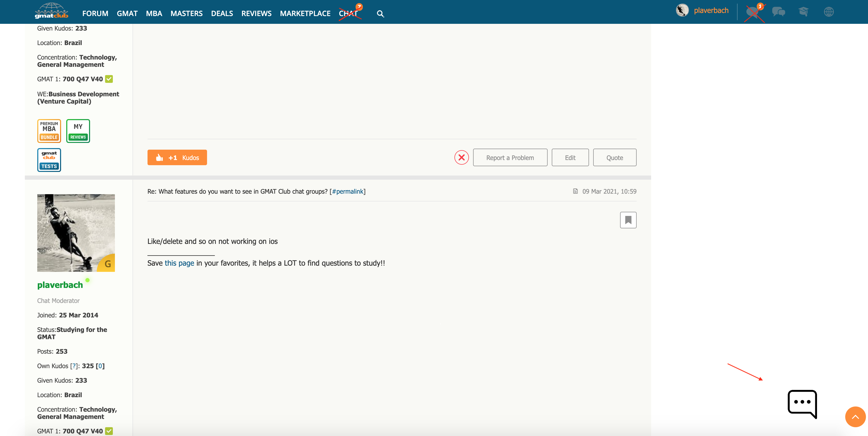The height and width of the screenshot is (436, 868).
Task: Open the CHAT menu item
Action: 348,13
